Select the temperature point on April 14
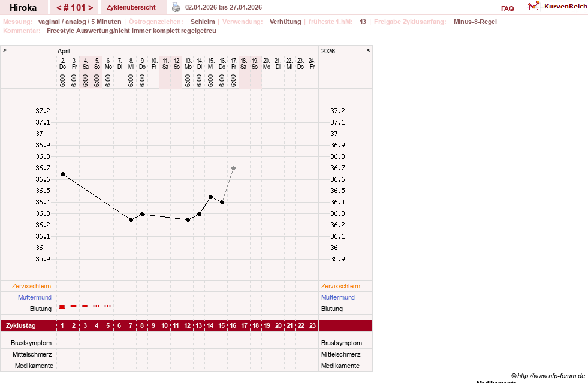 199,214
